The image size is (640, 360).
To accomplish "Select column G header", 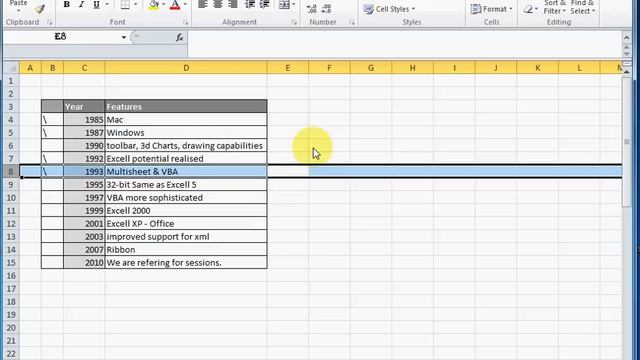I will [371, 68].
